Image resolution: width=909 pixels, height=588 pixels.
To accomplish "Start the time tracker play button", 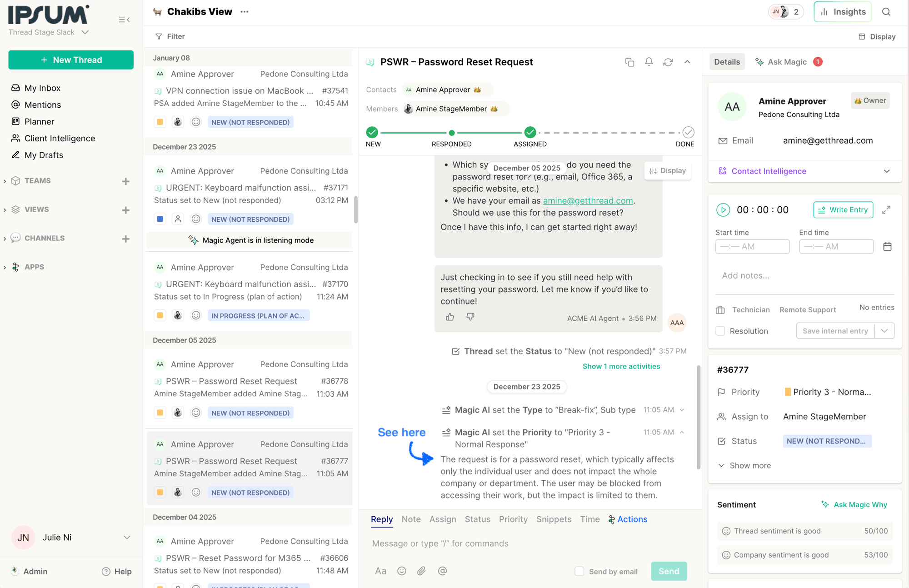I will point(723,210).
